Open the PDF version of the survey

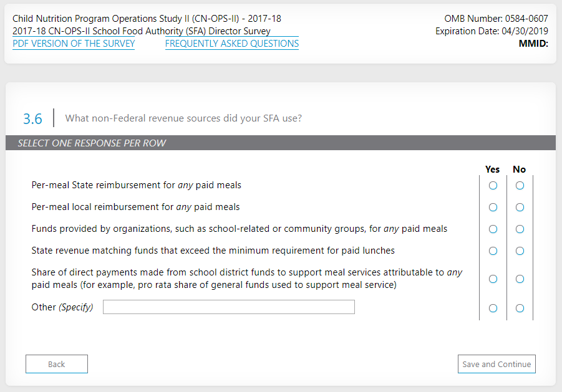[74, 44]
